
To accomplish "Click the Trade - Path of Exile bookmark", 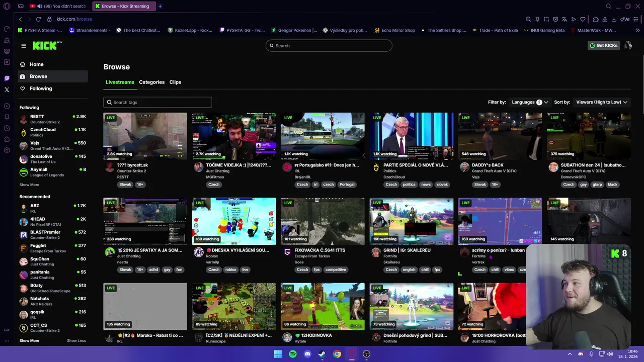I will tap(494, 30).
